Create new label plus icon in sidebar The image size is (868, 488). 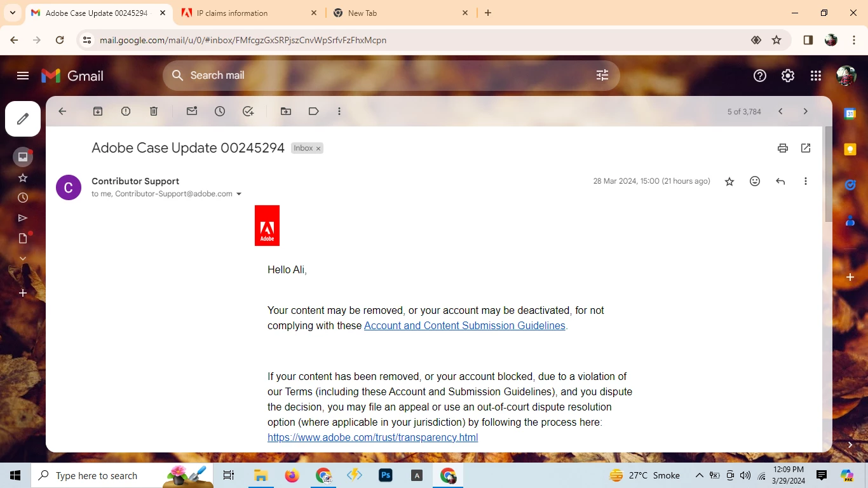23,293
